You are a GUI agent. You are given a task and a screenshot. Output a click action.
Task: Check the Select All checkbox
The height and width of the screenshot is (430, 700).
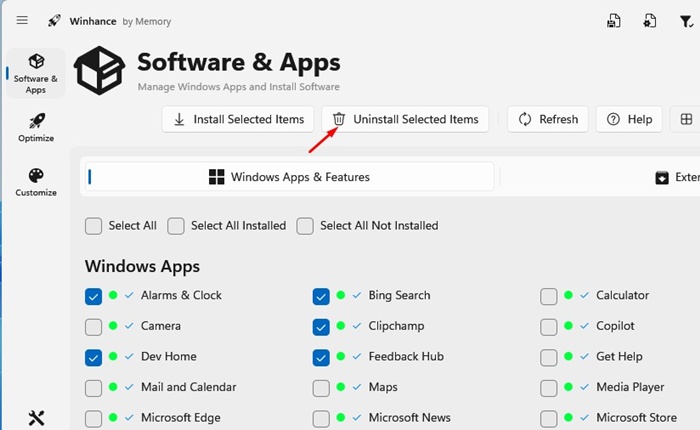94,226
